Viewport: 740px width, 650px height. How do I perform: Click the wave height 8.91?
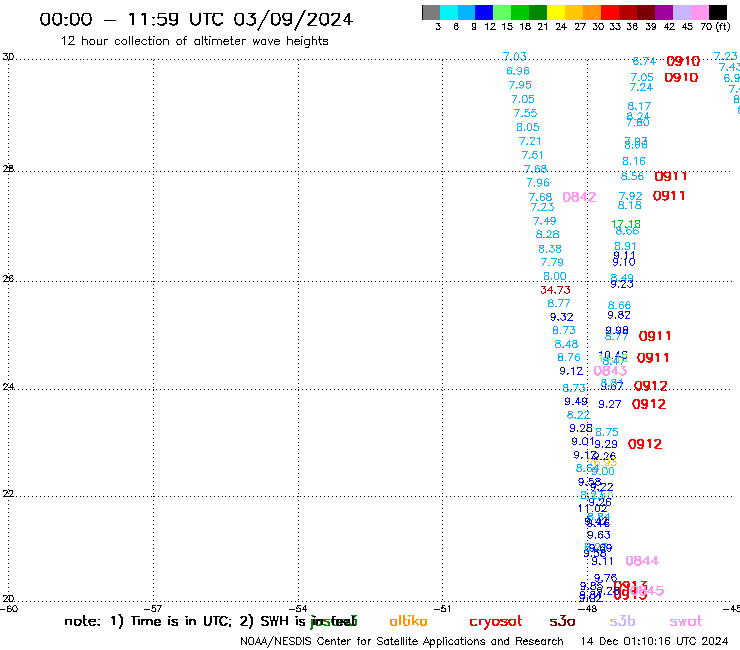click(x=625, y=246)
